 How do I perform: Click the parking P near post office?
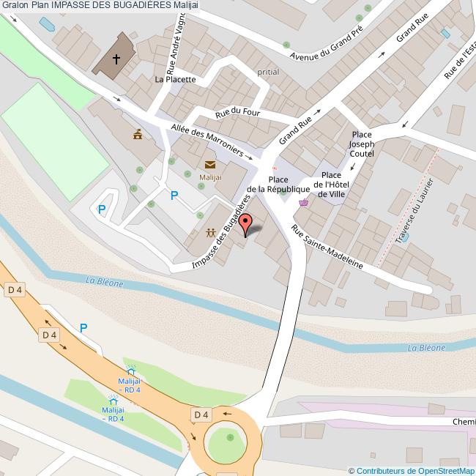click(174, 196)
